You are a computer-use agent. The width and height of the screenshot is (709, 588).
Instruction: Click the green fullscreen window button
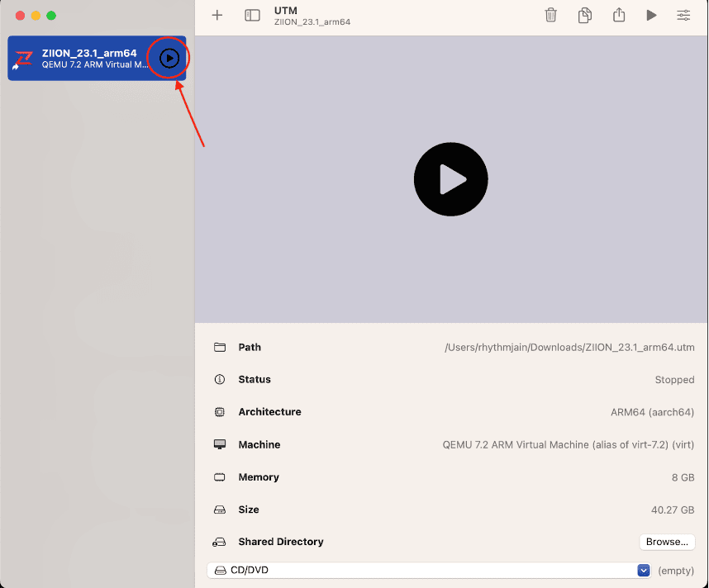pos(51,16)
